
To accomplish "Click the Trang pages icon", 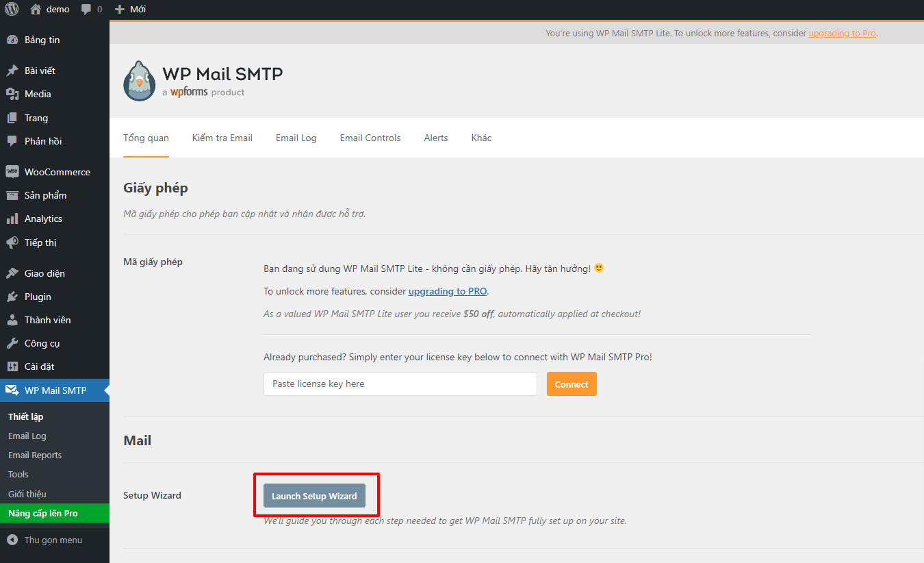I will [x=12, y=118].
